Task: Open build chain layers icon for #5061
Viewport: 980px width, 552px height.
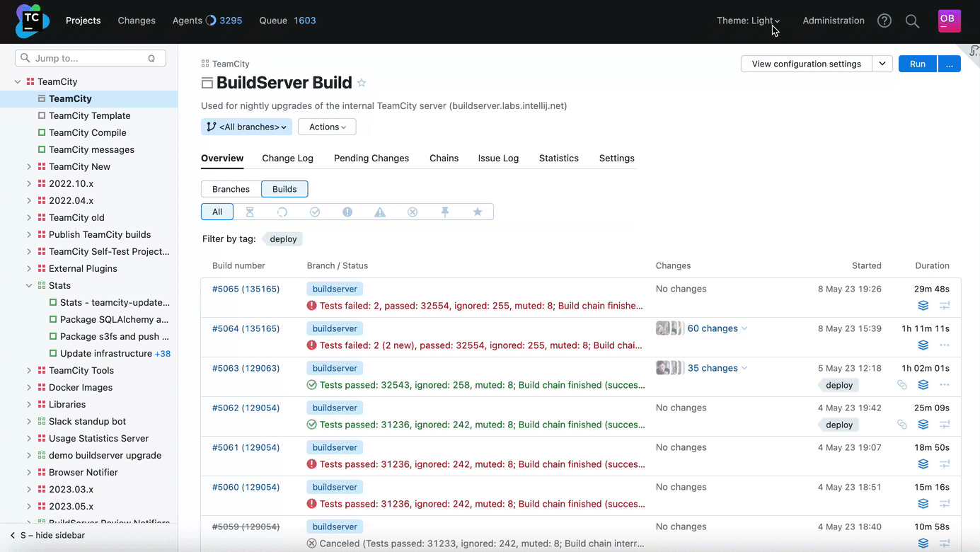Action: pyautogui.click(x=923, y=464)
